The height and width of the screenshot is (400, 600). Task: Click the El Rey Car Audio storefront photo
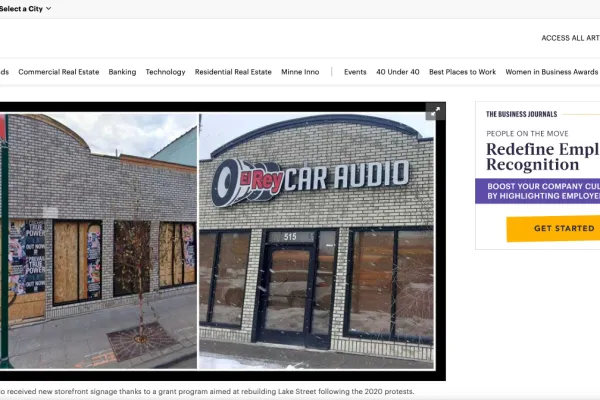tap(317, 241)
